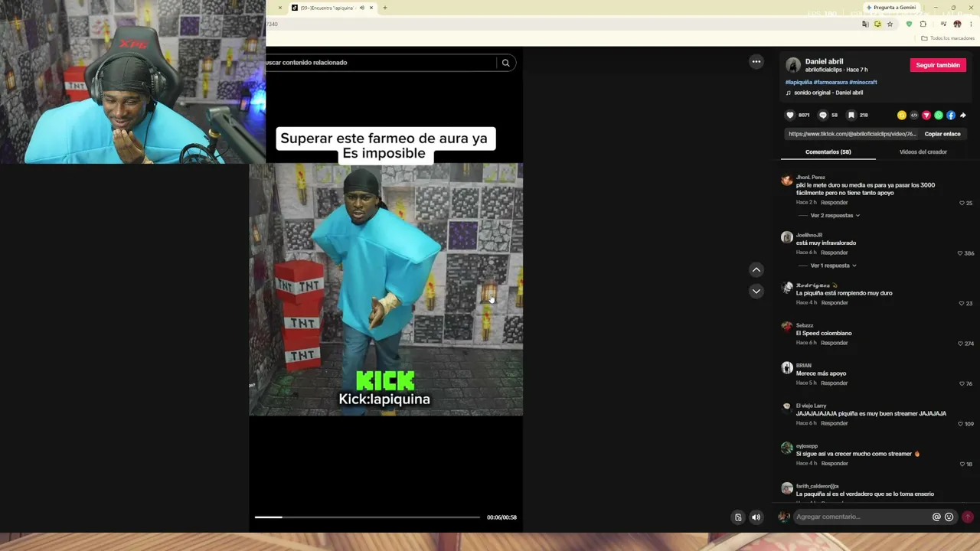The height and width of the screenshot is (551, 980).
Task: Open the browser extensions puzzle icon
Action: [x=923, y=24]
